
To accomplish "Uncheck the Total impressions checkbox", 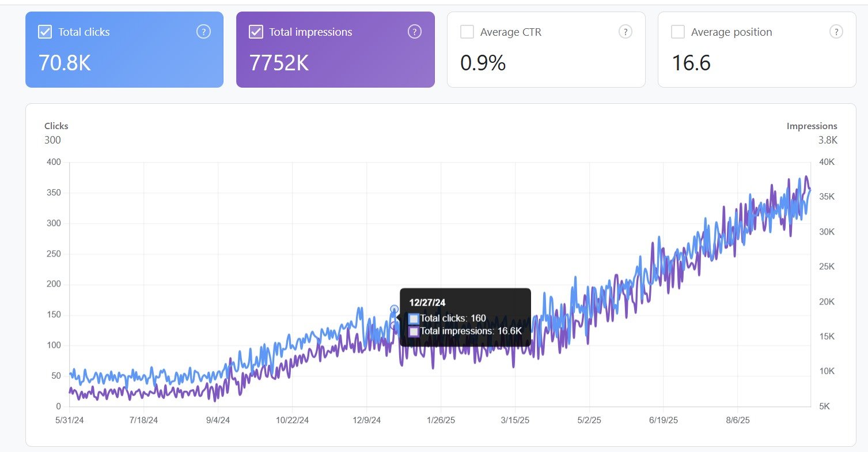I will click(256, 32).
